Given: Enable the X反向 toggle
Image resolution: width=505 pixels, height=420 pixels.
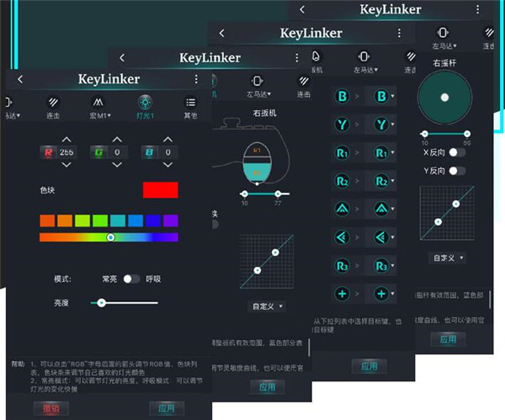Looking at the screenshot, I should (458, 153).
